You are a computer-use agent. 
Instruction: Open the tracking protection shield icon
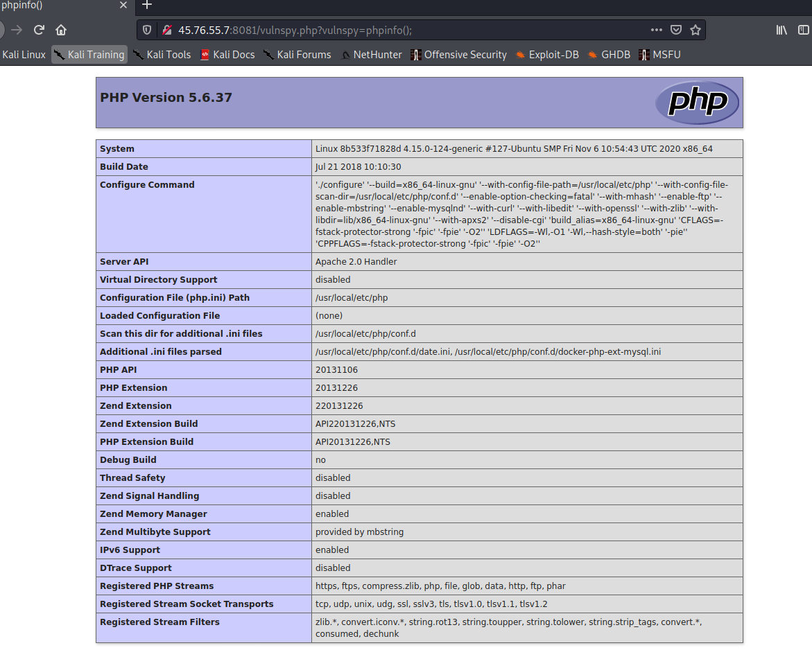click(x=147, y=30)
